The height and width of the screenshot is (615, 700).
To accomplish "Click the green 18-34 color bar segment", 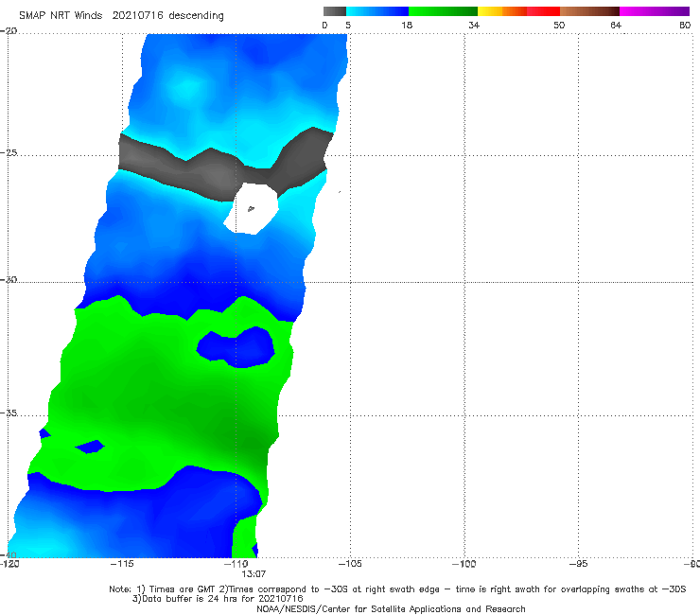I will (443, 11).
